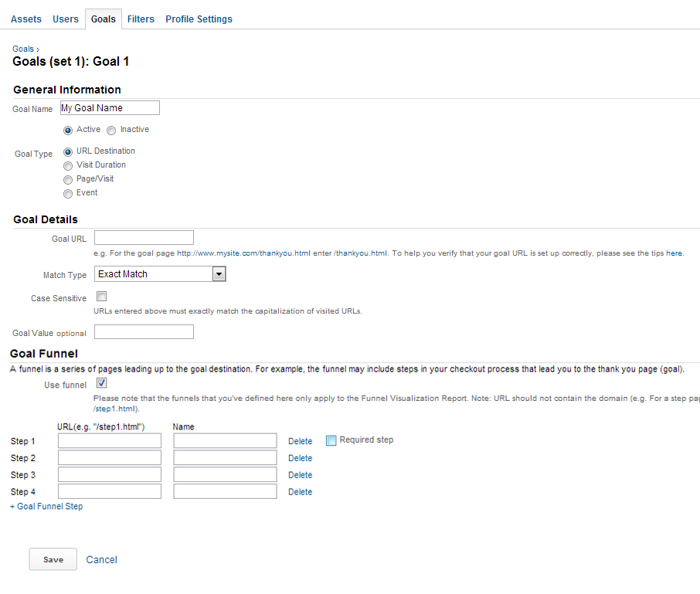Open the Filters tab
700x594 pixels.
tap(141, 19)
